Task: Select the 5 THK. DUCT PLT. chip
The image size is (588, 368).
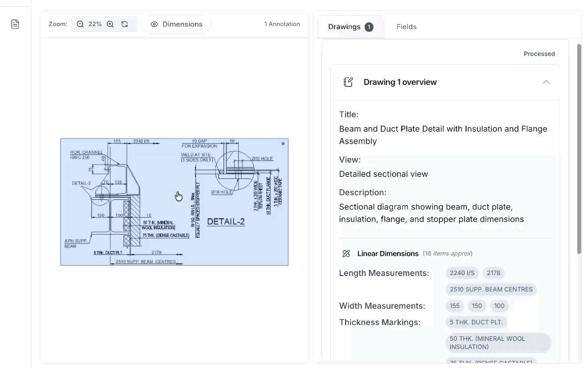Action: (476, 322)
